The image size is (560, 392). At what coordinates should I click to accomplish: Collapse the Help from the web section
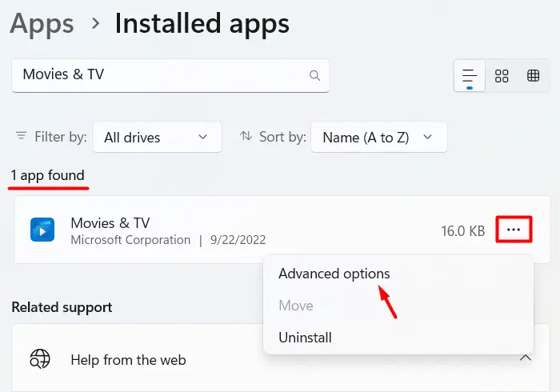point(526,358)
